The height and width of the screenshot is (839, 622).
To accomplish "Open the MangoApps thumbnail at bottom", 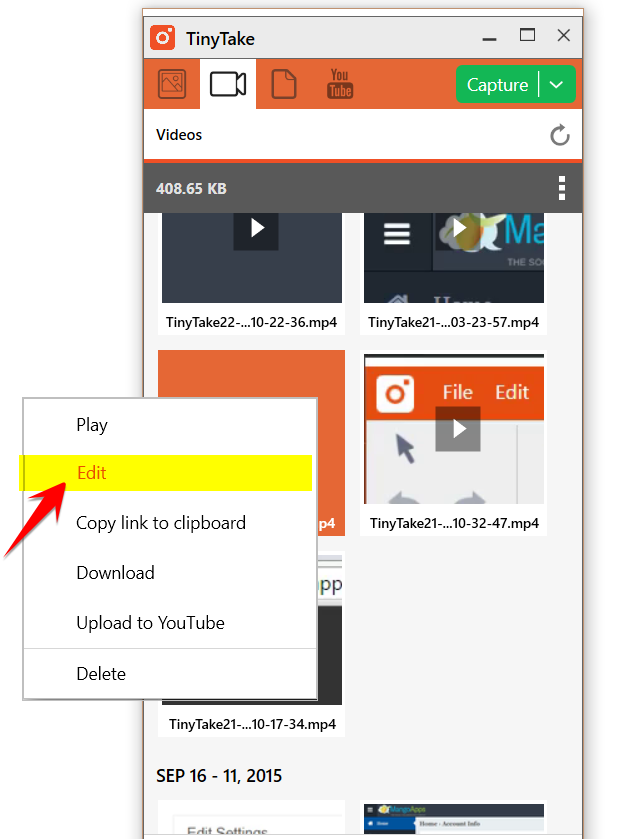I will click(454, 819).
